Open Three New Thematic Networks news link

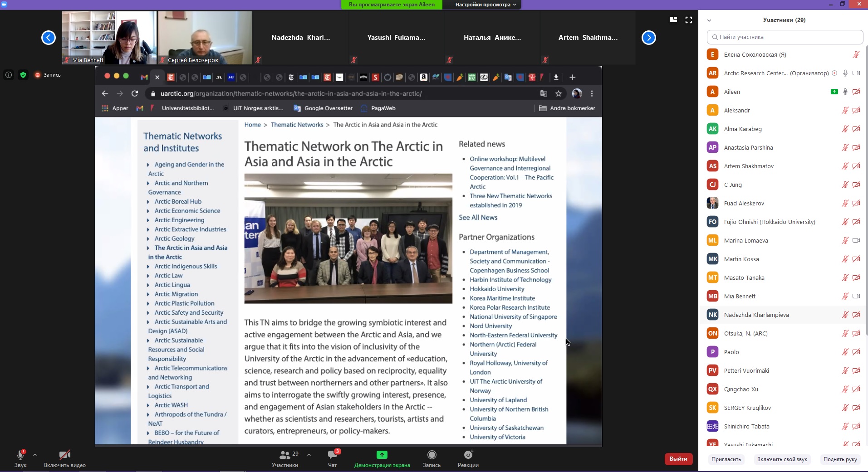[511, 200]
